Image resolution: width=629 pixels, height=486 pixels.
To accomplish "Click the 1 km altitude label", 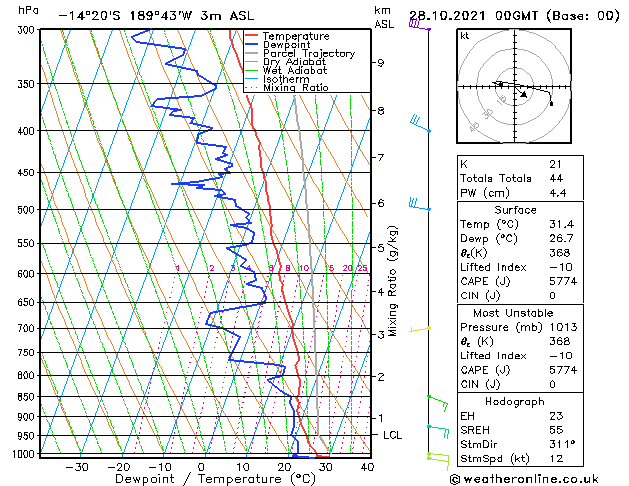I will coord(380,418).
